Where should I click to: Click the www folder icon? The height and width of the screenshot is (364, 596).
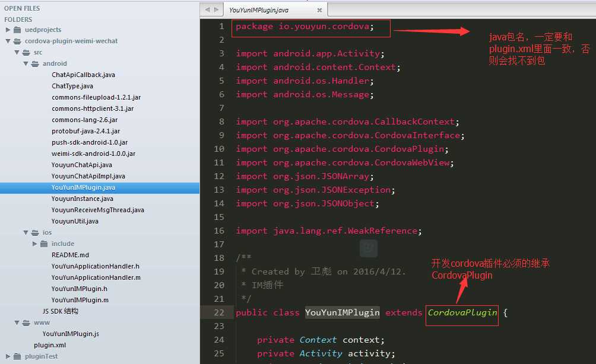coord(26,323)
